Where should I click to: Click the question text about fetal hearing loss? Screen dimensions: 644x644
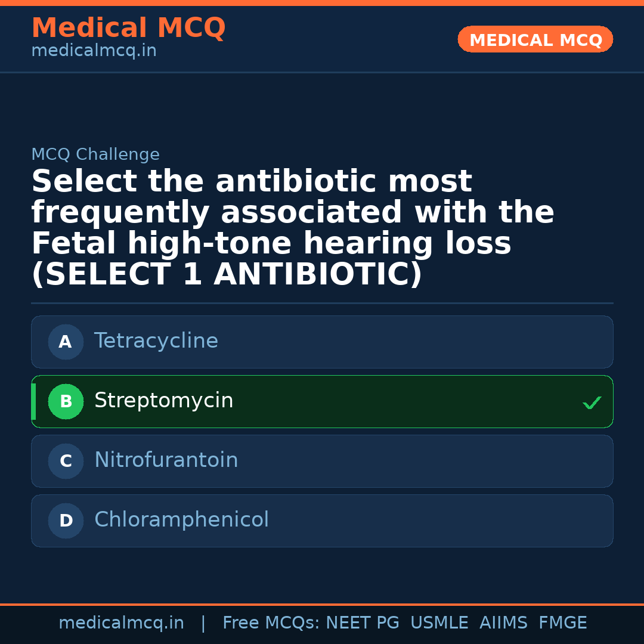click(292, 228)
